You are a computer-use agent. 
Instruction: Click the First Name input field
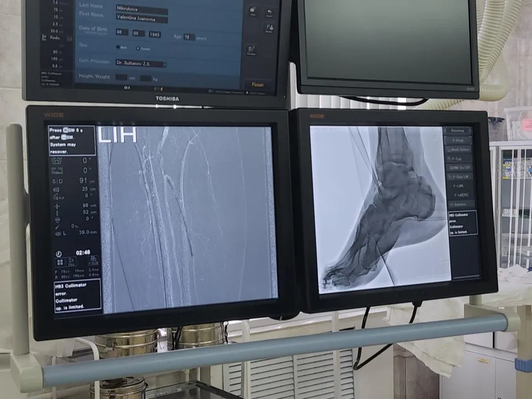coord(141,18)
